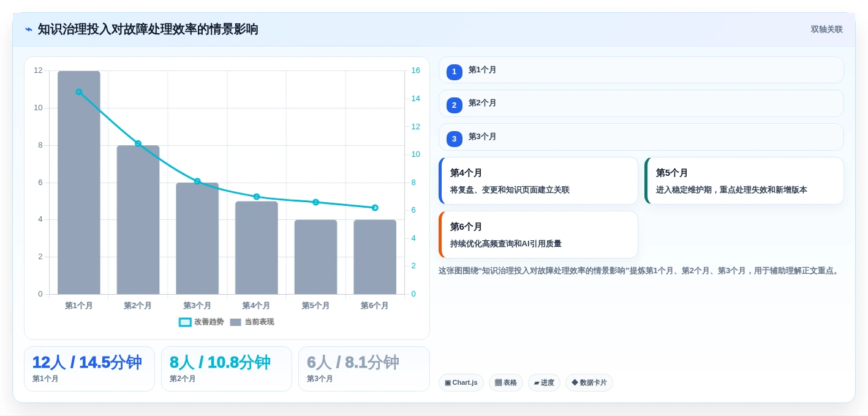
Task: Click the Chart.js tag chip
Action: (461, 383)
